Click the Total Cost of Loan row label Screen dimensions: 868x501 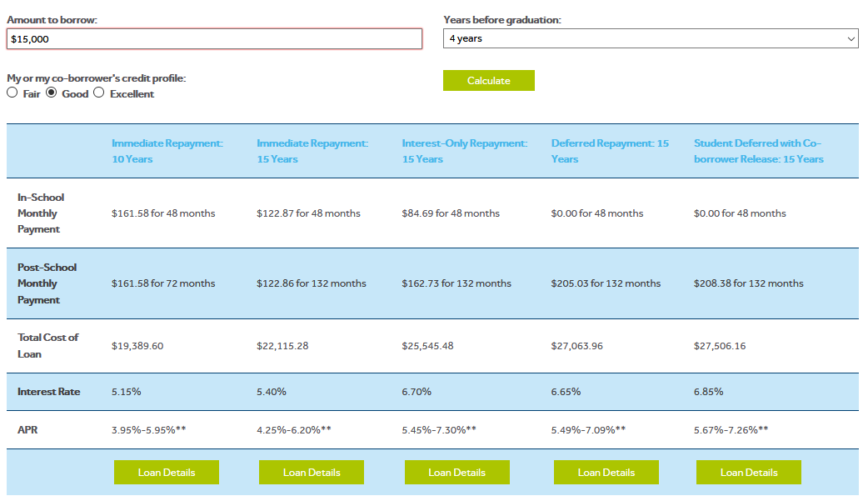(x=47, y=345)
